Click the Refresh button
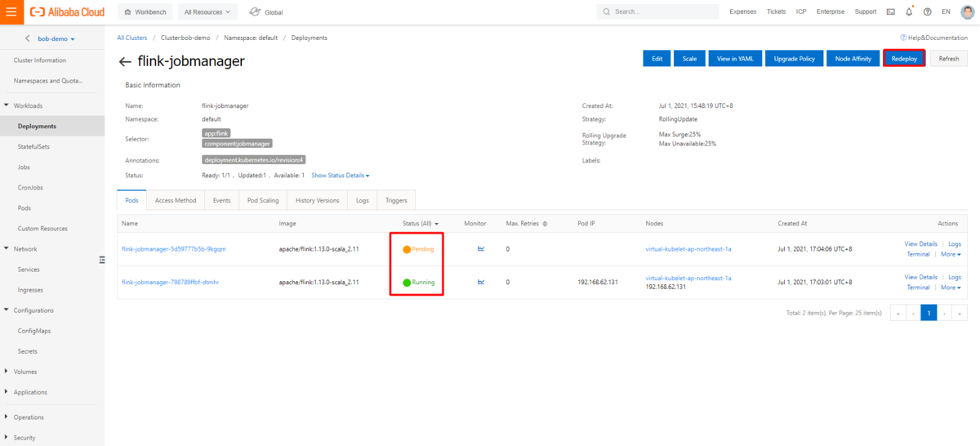The image size is (980, 446). click(x=949, y=59)
